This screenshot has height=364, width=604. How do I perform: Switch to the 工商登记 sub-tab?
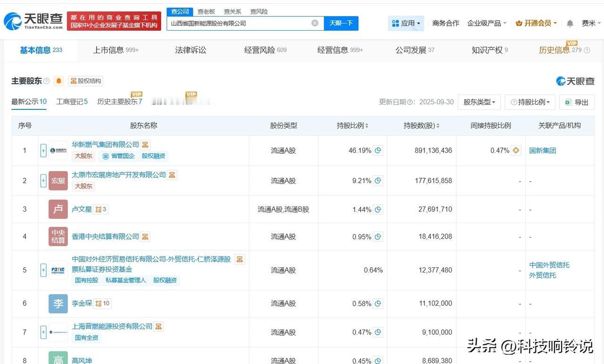pos(72,101)
